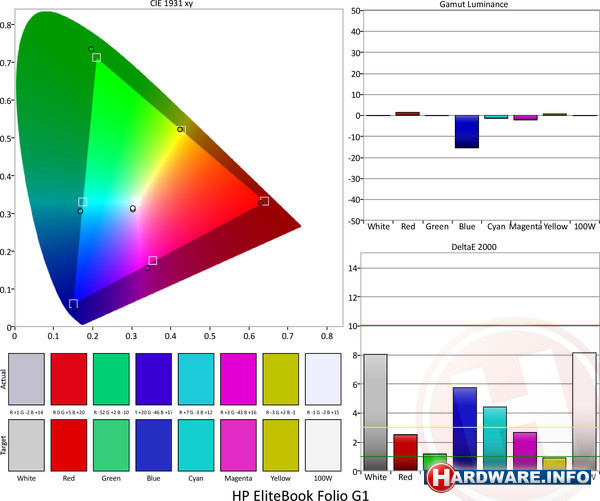The image size is (600, 501).
Task: Click the 100W bar in DeltaE 2000
Action: pos(584,411)
